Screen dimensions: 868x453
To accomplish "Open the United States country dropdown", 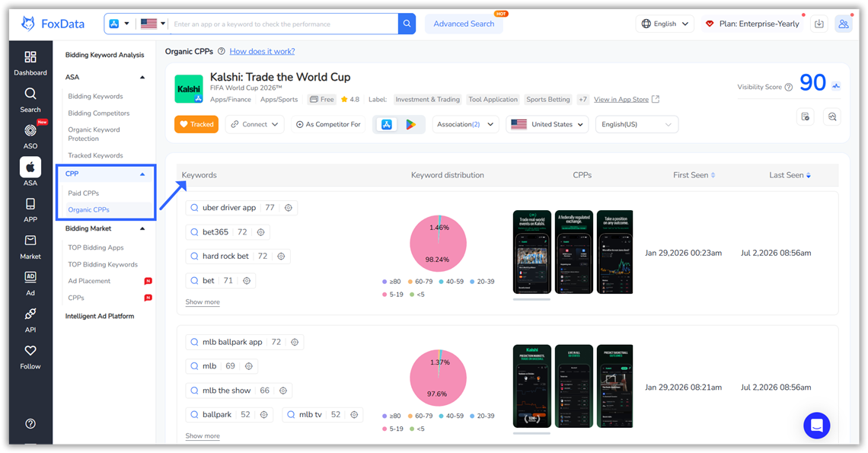I will [547, 125].
